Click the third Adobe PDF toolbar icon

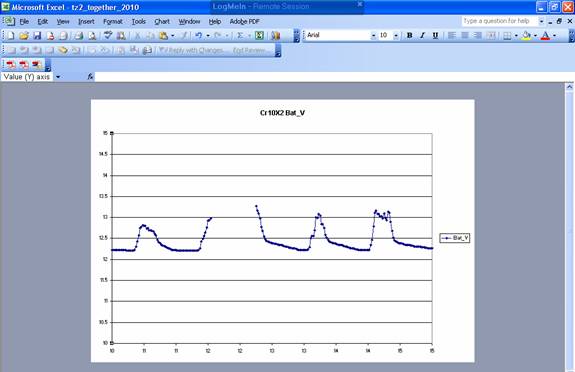[x=36, y=65]
